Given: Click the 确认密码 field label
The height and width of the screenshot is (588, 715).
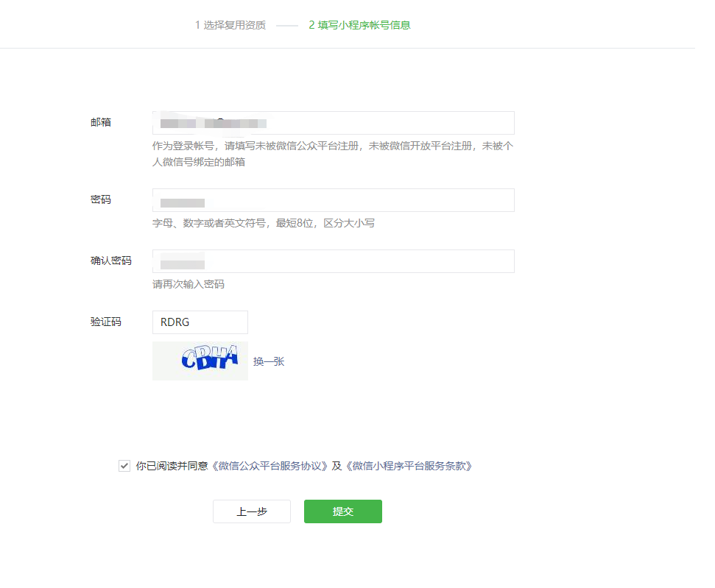Looking at the screenshot, I should pyautogui.click(x=111, y=261).
